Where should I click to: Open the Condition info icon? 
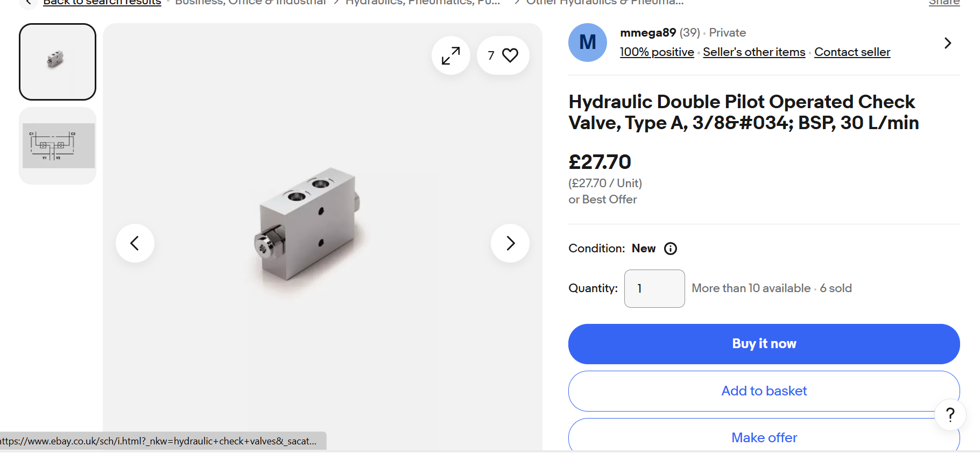pyautogui.click(x=671, y=249)
